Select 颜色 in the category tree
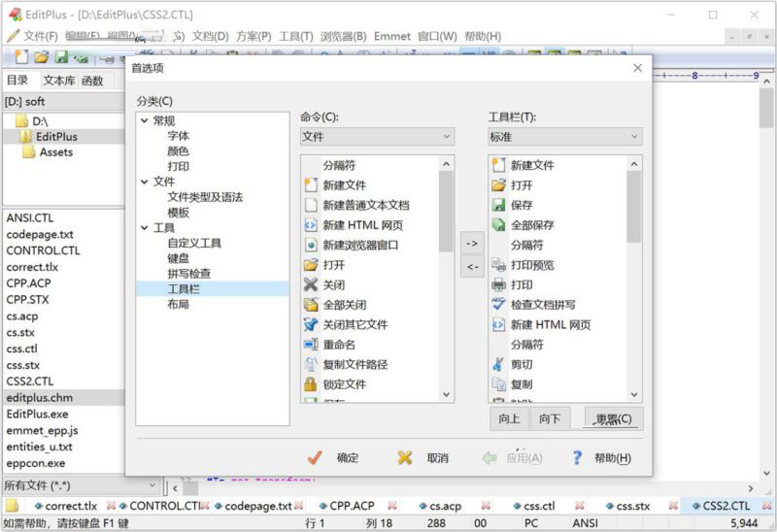This screenshot has width=777, height=532. click(179, 151)
